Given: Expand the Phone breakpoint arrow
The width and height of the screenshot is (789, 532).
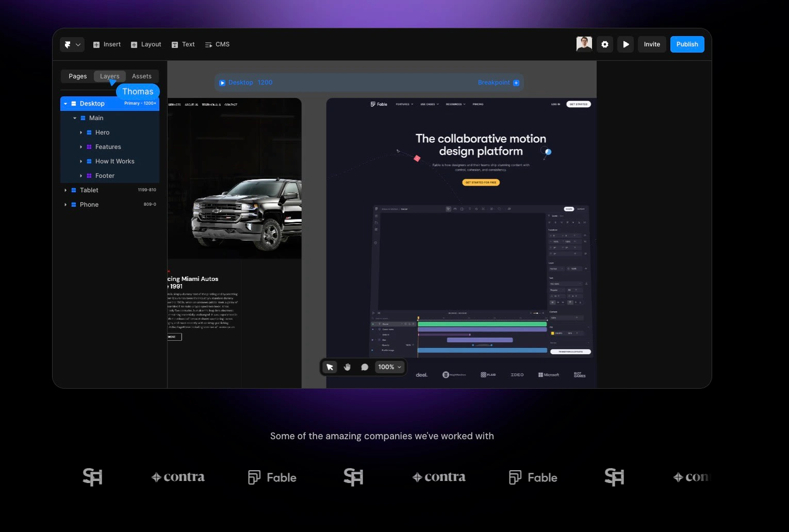Looking at the screenshot, I should coord(65,205).
